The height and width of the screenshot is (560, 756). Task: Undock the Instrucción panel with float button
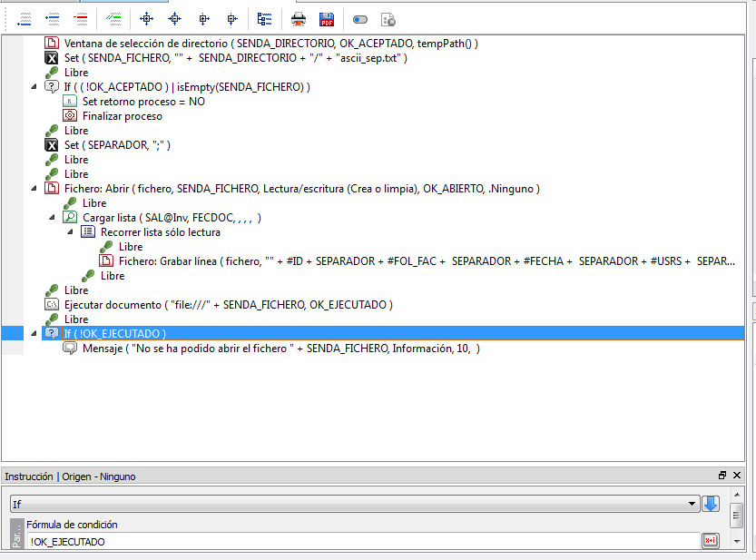click(722, 476)
